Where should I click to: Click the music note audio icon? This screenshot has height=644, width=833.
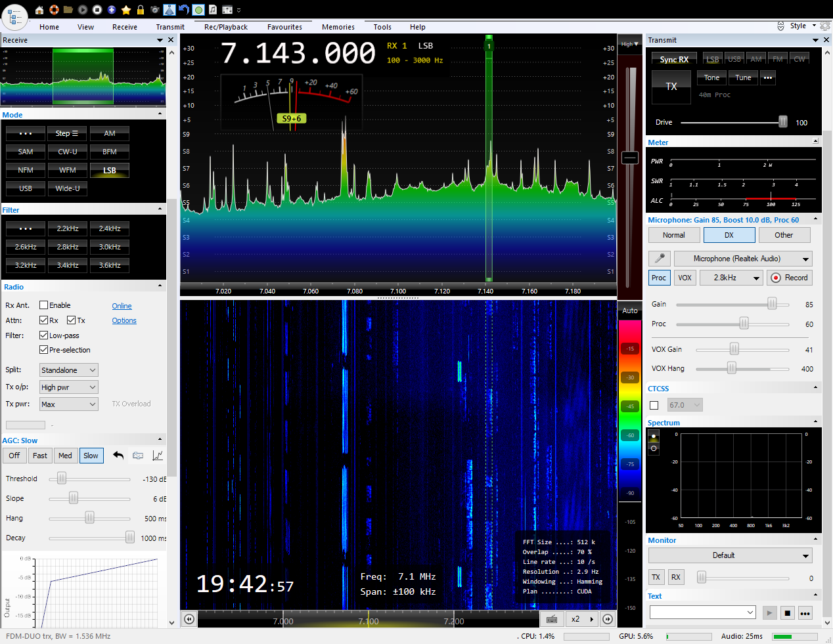tap(213, 10)
